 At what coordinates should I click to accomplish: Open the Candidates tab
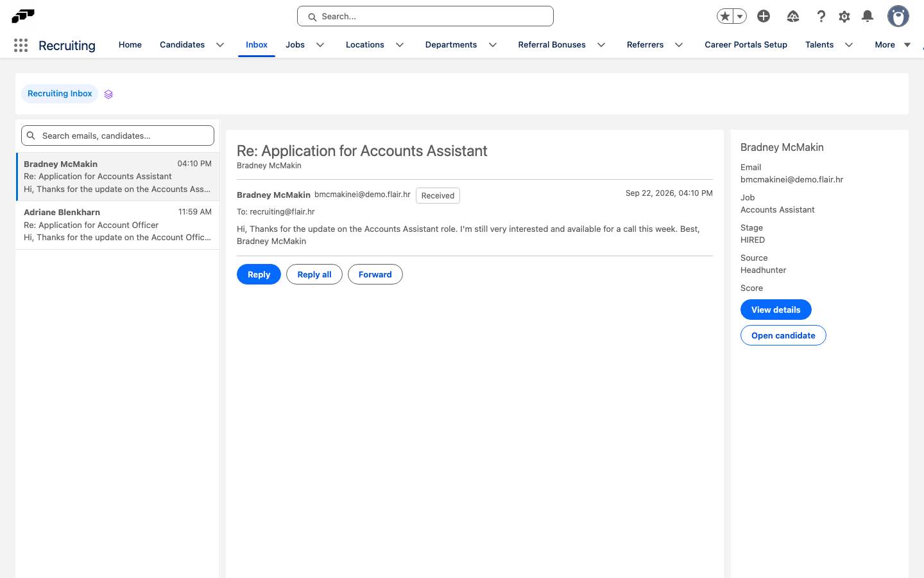(182, 45)
